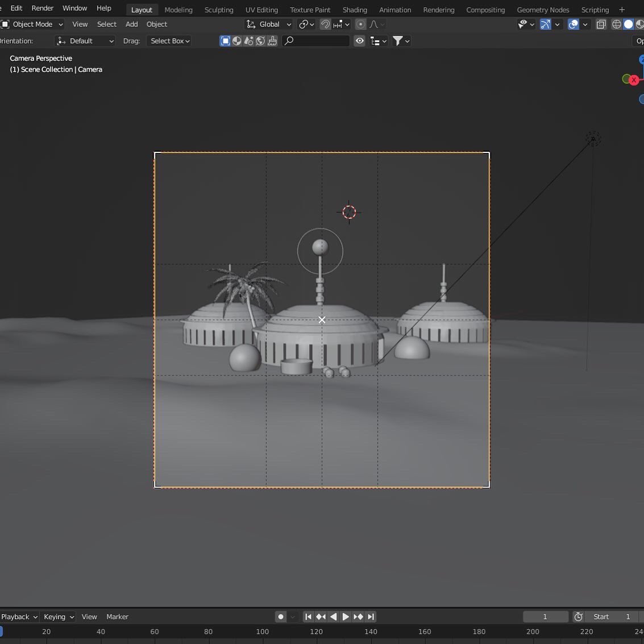This screenshot has height=644, width=644.
Task: Toggle auto keying record button
Action: pos(281,617)
